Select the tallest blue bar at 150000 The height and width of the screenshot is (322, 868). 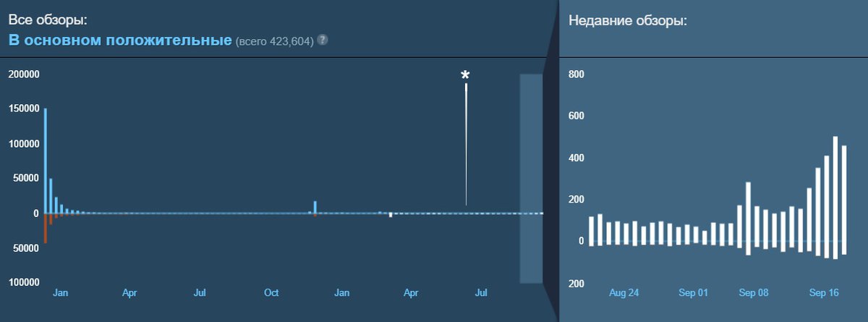tap(45, 161)
